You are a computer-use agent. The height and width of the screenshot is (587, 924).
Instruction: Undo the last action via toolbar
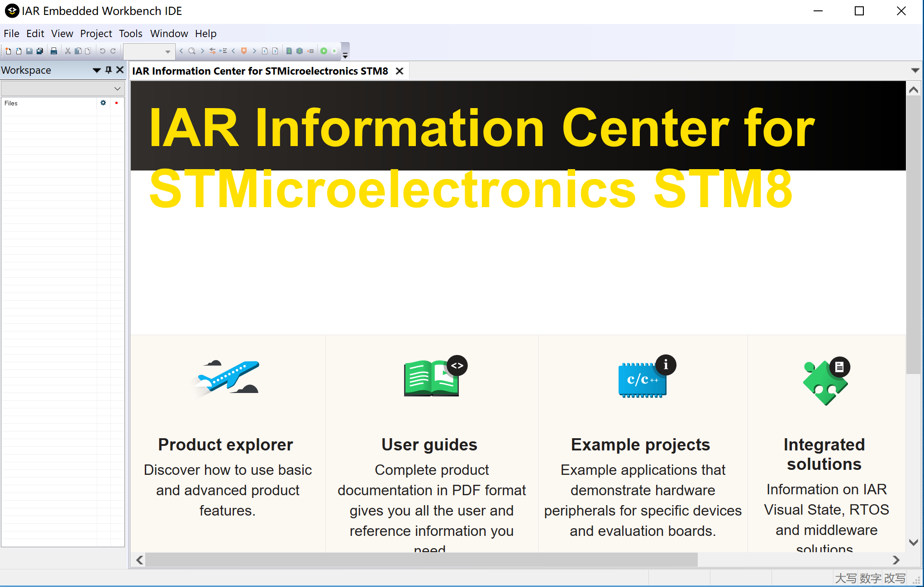tap(102, 51)
